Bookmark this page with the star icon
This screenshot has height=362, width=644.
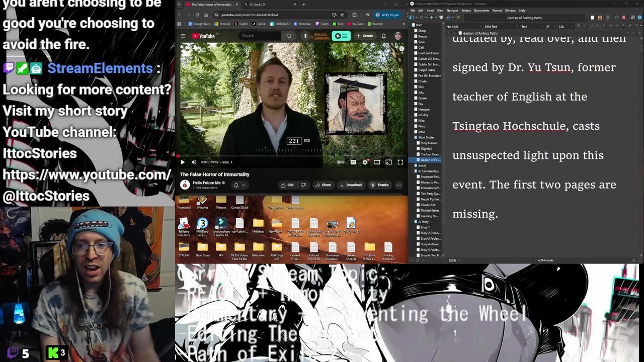[342, 15]
